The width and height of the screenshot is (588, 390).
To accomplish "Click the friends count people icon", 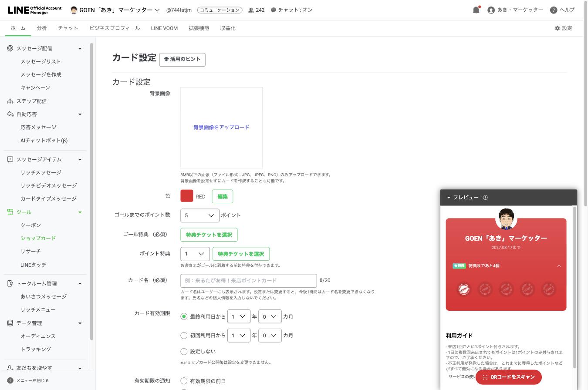I will 251,10.
